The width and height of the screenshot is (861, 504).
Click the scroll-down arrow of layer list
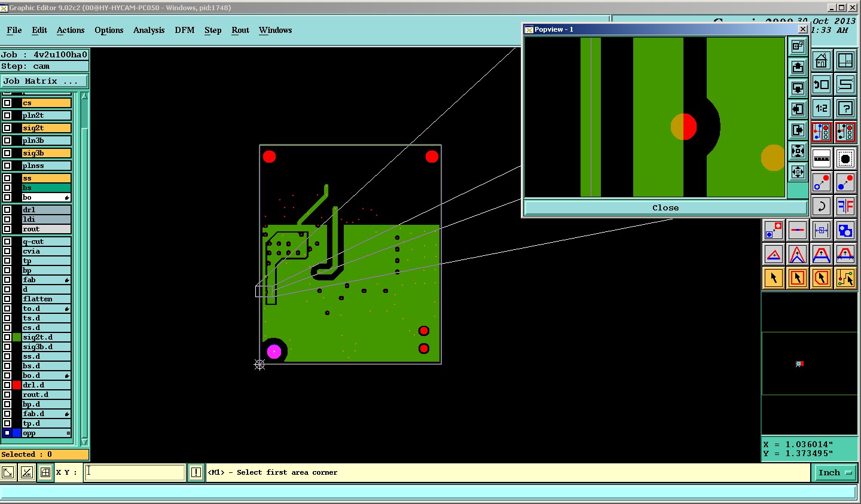click(x=84, y=442)
